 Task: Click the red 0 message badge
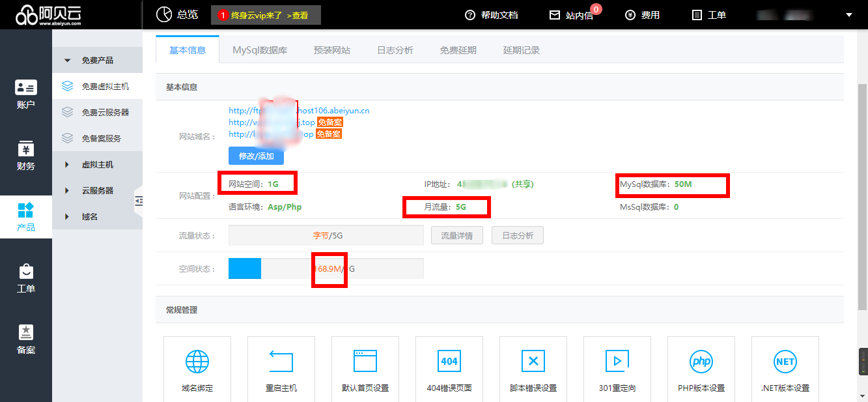(x=596, y=9)
